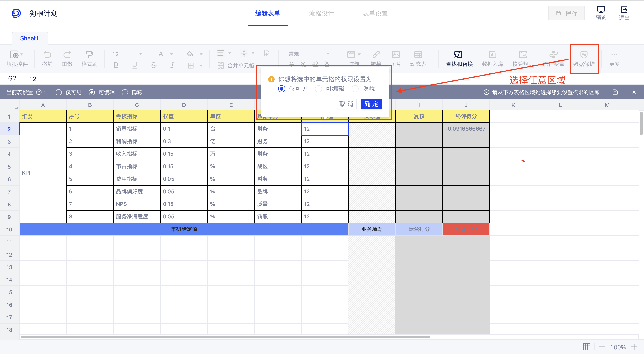Select 仅可见 in the current table settings bar
The height and width of the screenshot is (354, 644).
(58, 92)
